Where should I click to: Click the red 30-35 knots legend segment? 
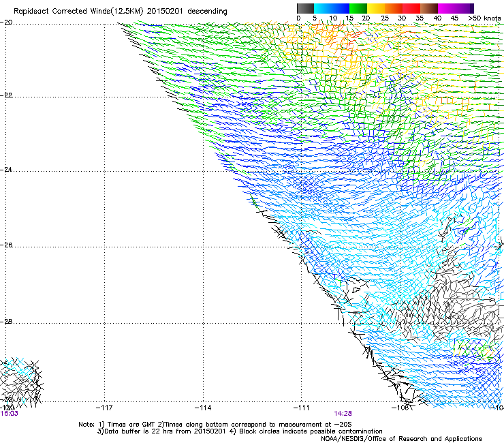(x=411, y=8)
